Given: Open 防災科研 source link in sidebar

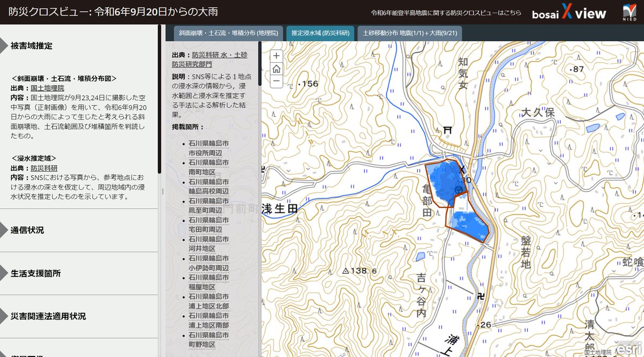Looking at the screenshot, I should click(44, 168).
